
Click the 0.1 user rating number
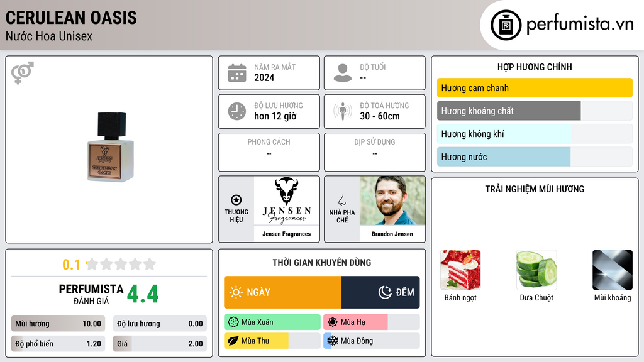(72, 265)
